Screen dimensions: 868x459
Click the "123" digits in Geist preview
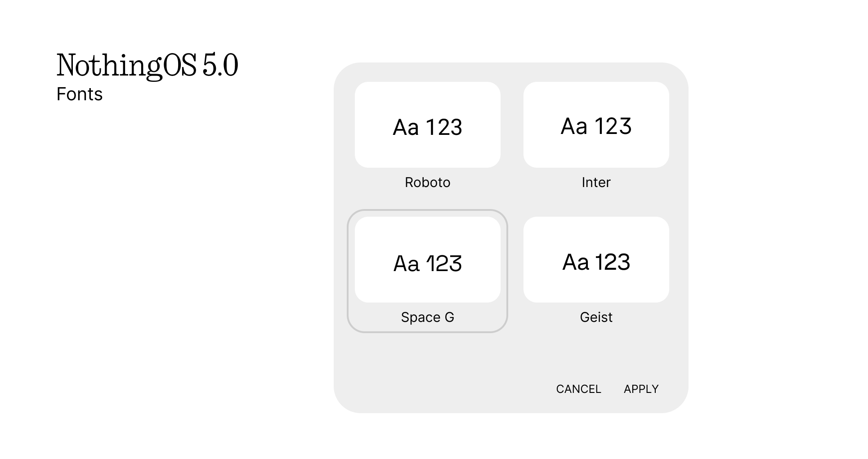point(613,262)
